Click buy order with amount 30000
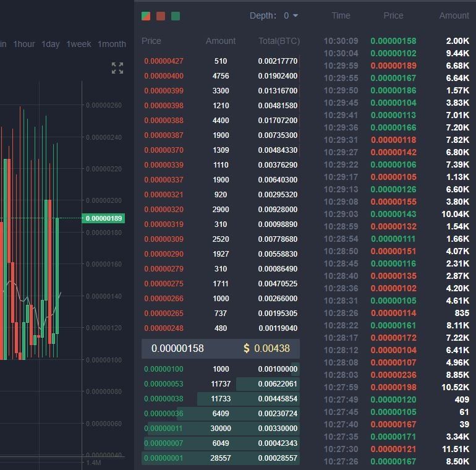Viewport: 476px width, 470px height. (221, 429)
